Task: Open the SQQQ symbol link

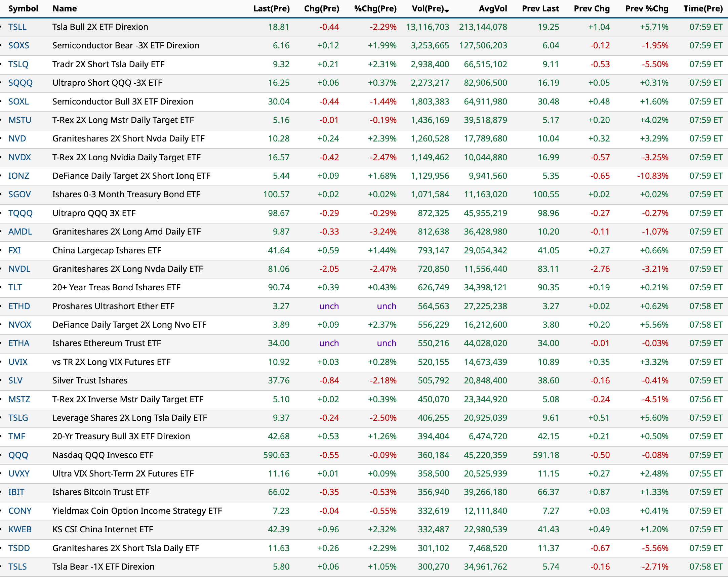Action: coord(20,83)
